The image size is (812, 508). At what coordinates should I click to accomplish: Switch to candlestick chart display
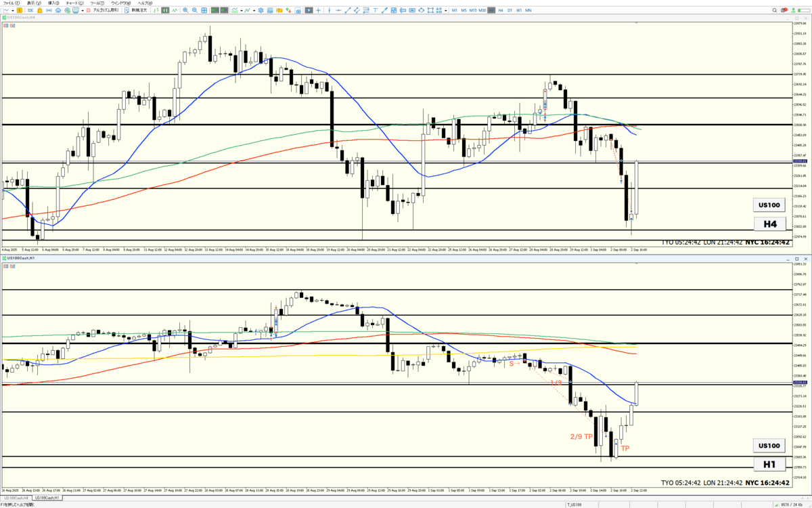[166, 11]
